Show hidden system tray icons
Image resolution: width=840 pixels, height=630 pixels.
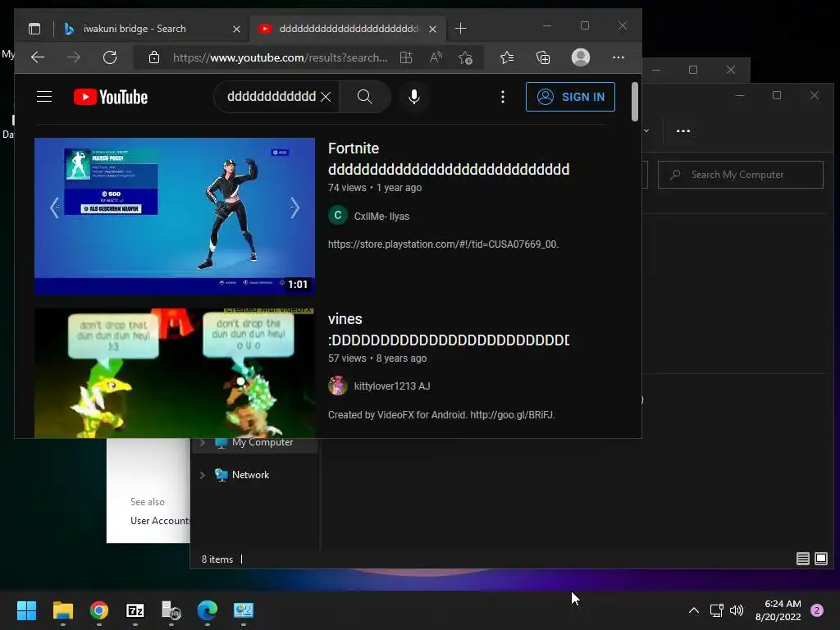(x=694, y=610)
